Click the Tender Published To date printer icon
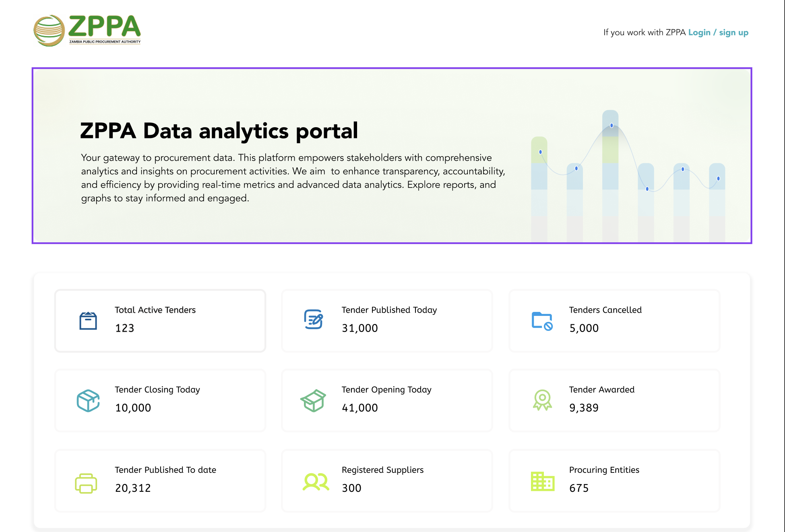Screen dimensions: 785x532 [86, 483]
